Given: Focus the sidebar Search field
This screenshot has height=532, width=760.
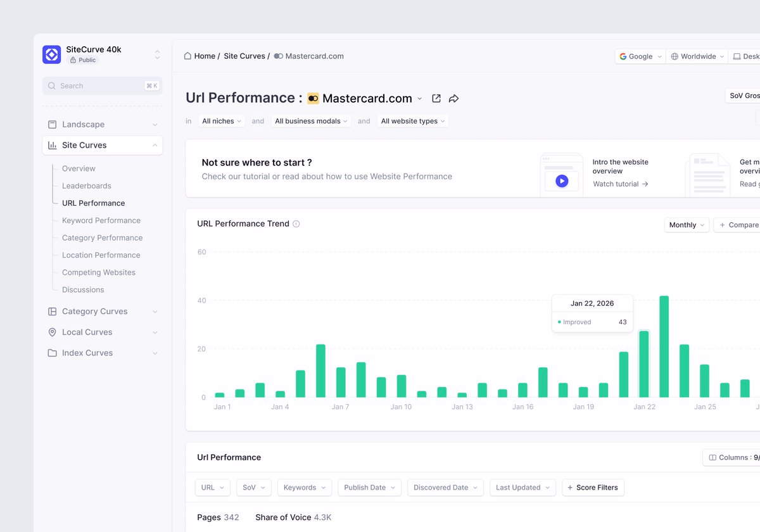Looking at the screenshot, I should [103, 85].
